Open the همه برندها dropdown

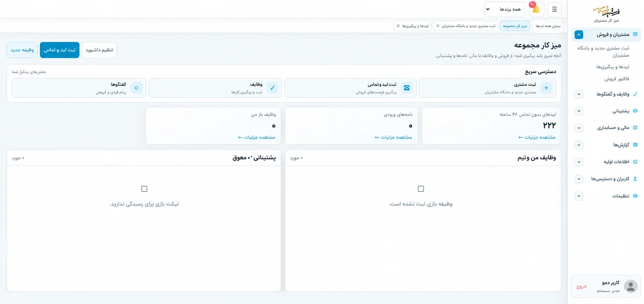click(x=505, y=9)
